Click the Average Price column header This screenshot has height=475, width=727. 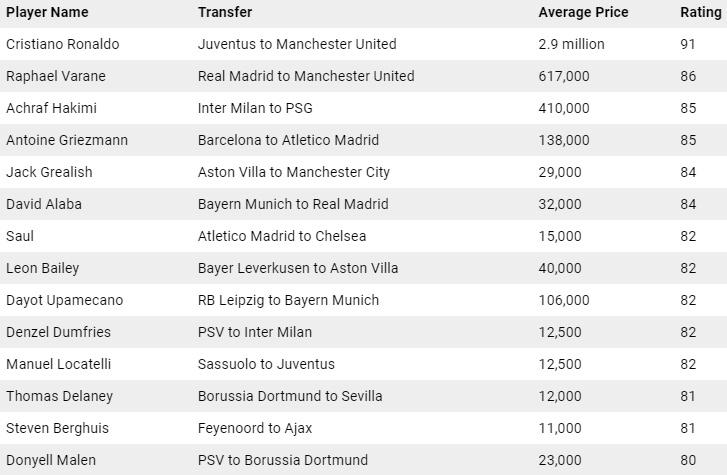pyautogui.click(x=583, y=12)
